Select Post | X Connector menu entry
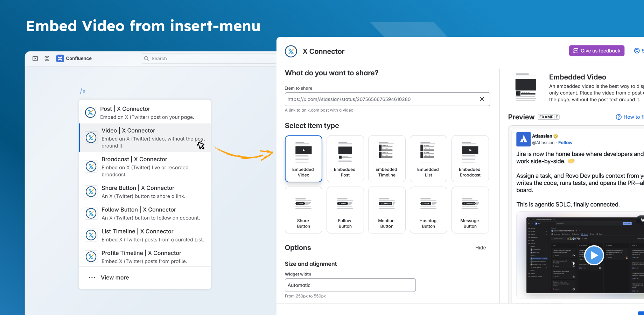The width and height of the screenshot is (644, 315). tap(145, 112)
